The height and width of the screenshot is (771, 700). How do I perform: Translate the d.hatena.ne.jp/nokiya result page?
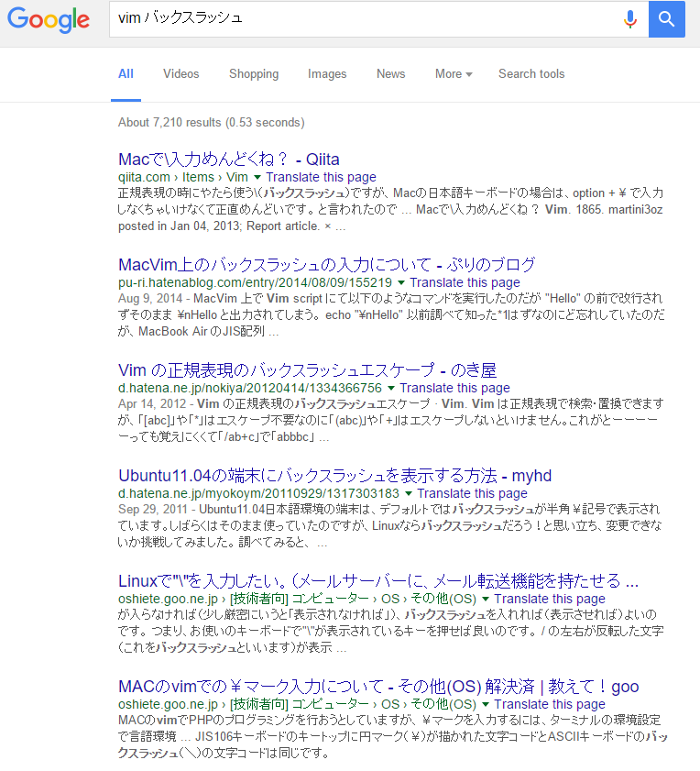pyautogui.click(x=454, y=388)
